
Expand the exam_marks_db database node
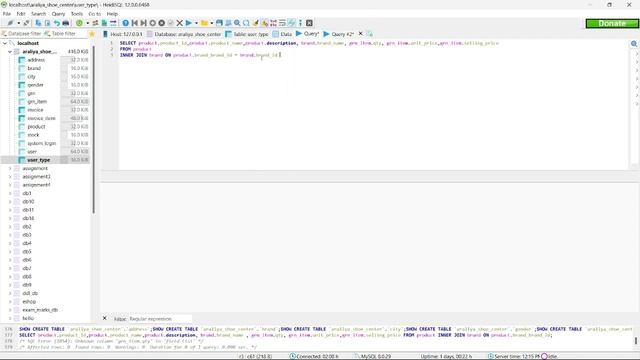click(10, 310)
